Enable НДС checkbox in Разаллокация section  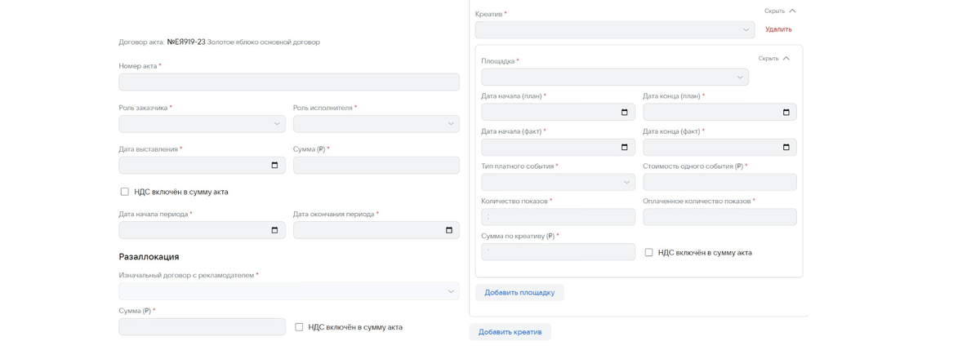299,327
